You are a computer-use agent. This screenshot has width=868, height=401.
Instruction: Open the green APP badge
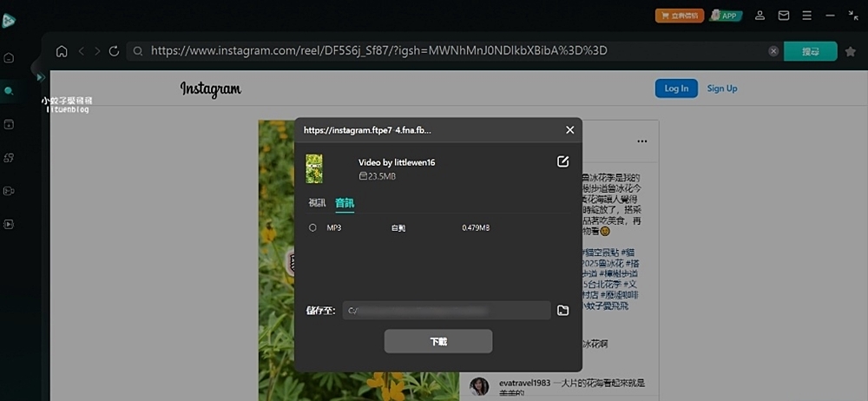pos(726,16)
